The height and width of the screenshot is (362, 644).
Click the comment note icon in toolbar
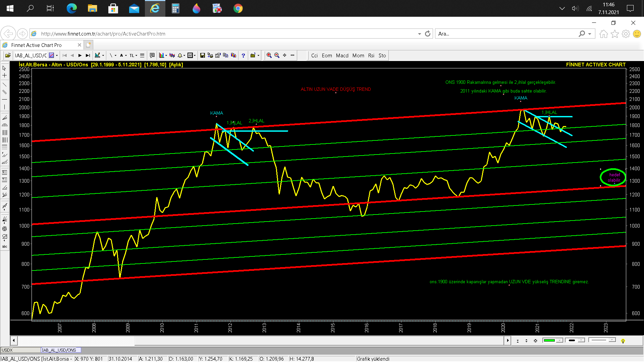(152, 55)
